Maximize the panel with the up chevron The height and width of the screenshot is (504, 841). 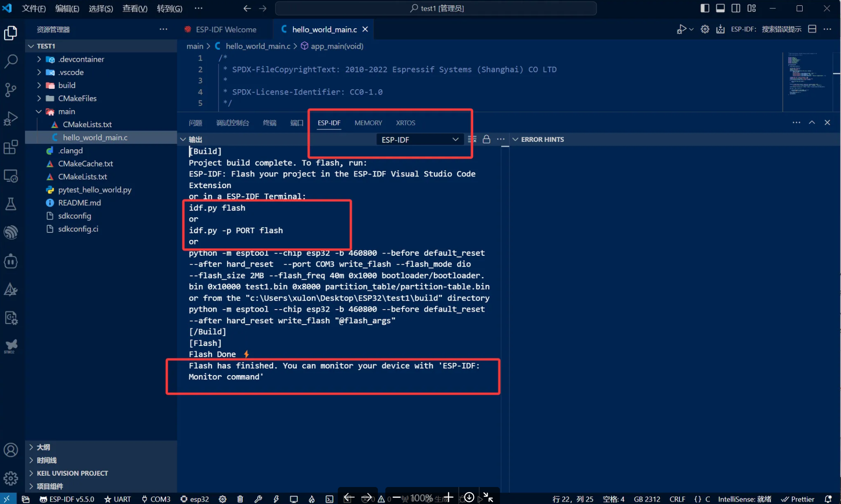point(812,122)
